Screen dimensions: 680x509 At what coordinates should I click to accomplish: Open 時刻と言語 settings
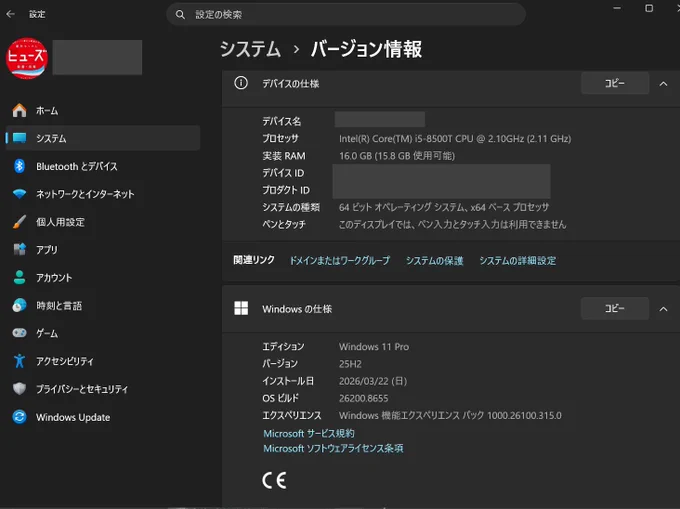point(102,305)
